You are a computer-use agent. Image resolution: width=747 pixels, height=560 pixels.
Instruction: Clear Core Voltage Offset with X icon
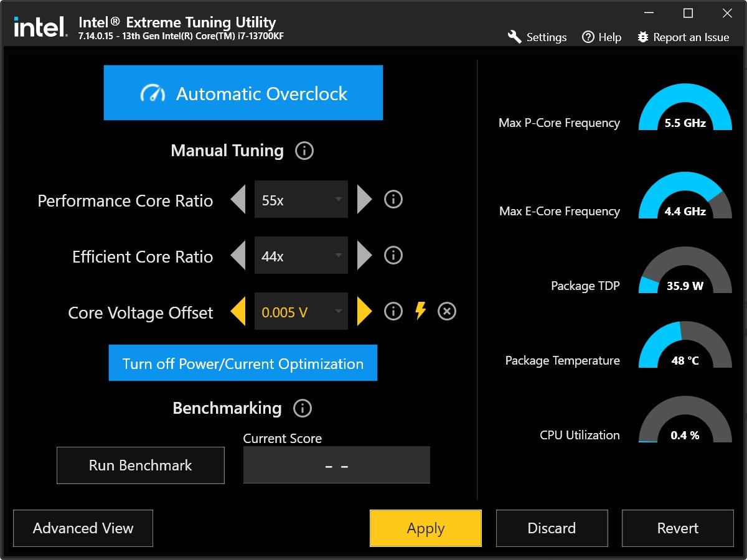pos(447,311)
